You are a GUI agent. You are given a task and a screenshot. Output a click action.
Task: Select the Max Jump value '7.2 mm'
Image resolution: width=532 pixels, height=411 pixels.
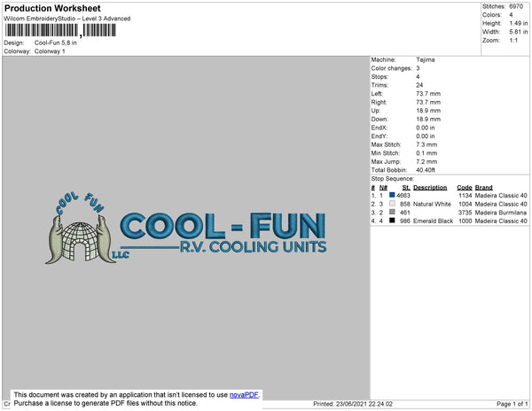426,161
